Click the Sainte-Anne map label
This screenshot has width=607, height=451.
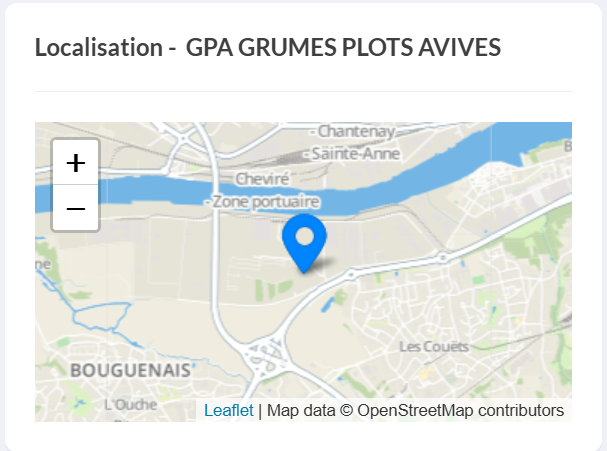pyautogui.click(x=355, y=154)
